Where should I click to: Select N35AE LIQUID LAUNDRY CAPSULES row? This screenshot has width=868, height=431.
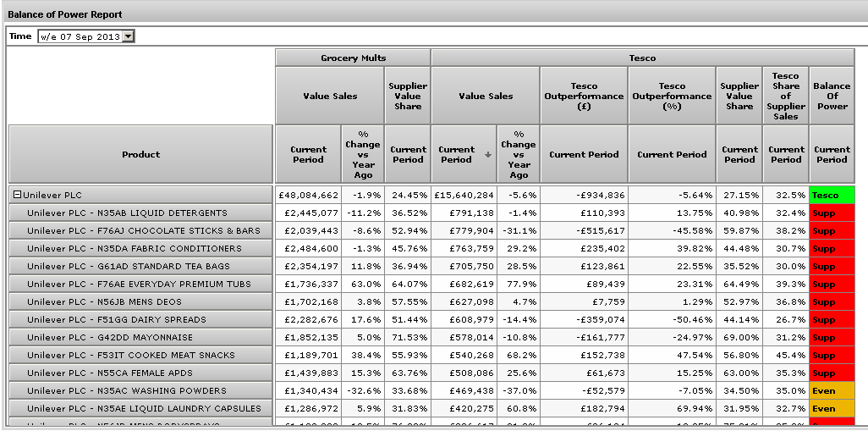140,408
